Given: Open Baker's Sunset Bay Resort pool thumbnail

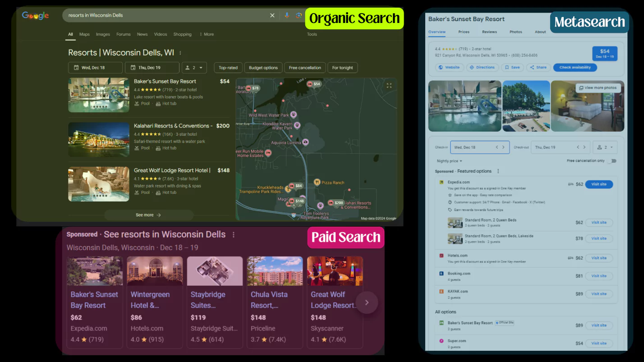Looking at the screenshot, I should [99, 95].
